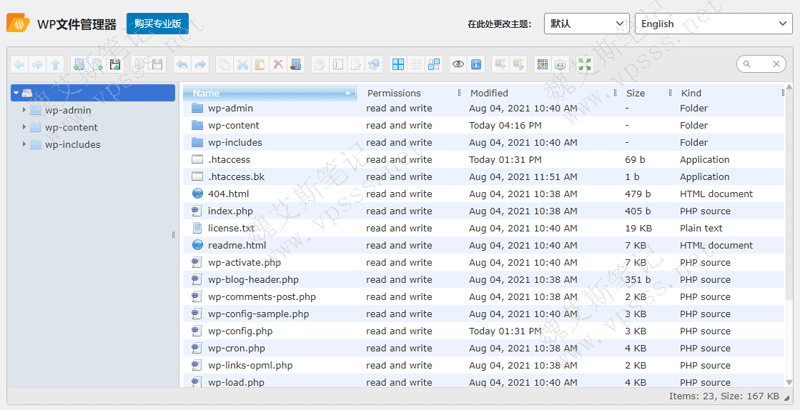
Task: Select the wp-config-sample.php file
Action: [483, 314]
